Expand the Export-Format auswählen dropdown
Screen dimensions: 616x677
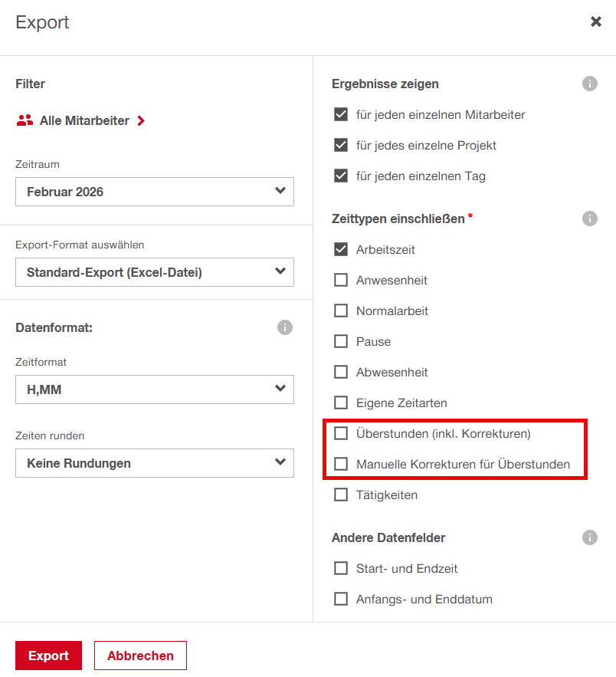click(155, 272)
